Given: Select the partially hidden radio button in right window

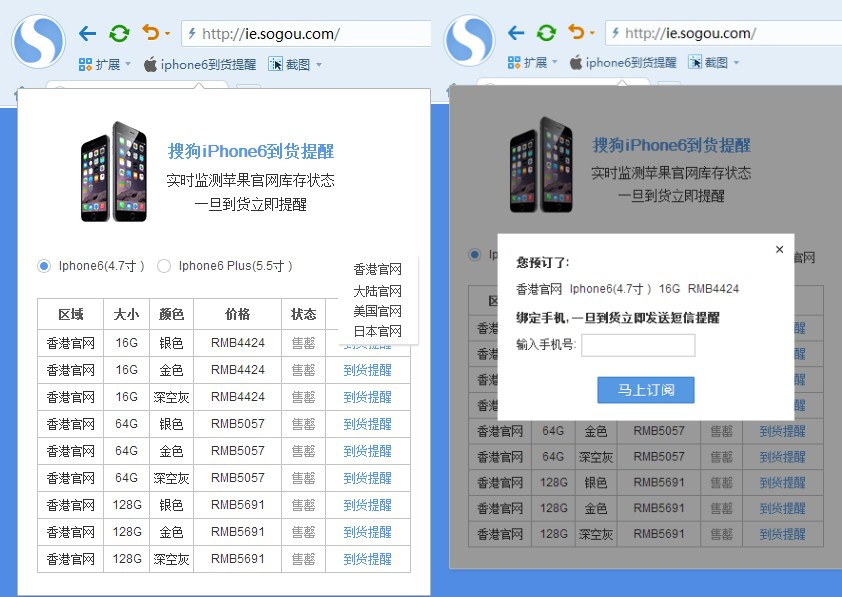Looking at the screenshot, I should pyautogui.click(x=474, y=254).
